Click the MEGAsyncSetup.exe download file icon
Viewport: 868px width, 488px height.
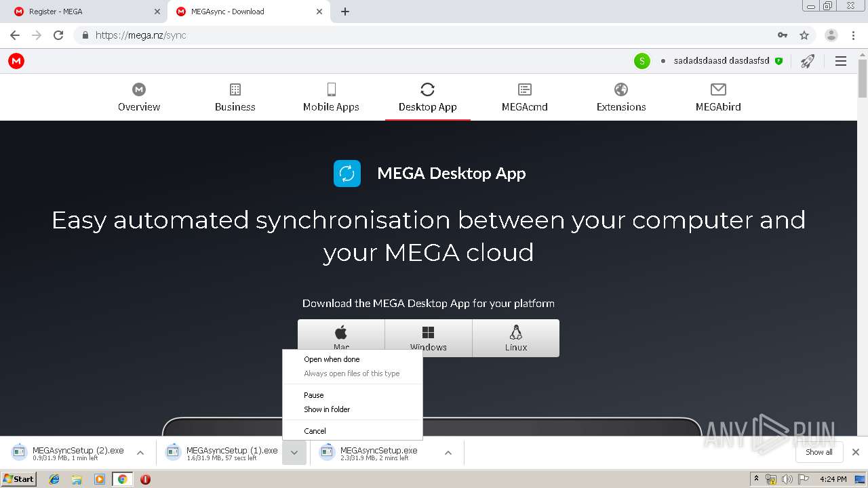(328, 451)
